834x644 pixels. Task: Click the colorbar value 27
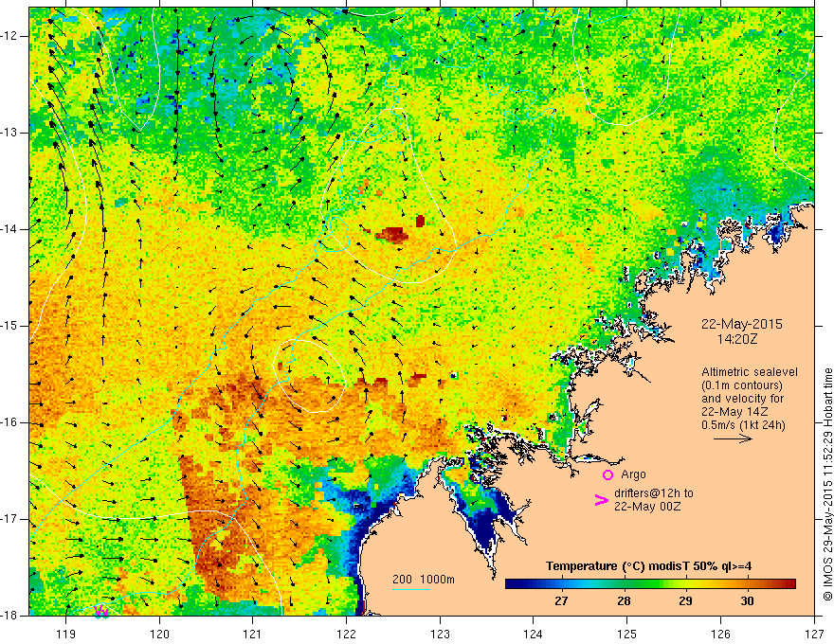pos(561,601)
